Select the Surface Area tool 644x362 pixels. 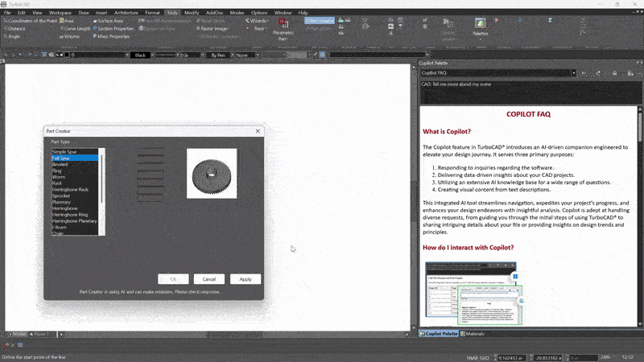click(x=108, y=21)
